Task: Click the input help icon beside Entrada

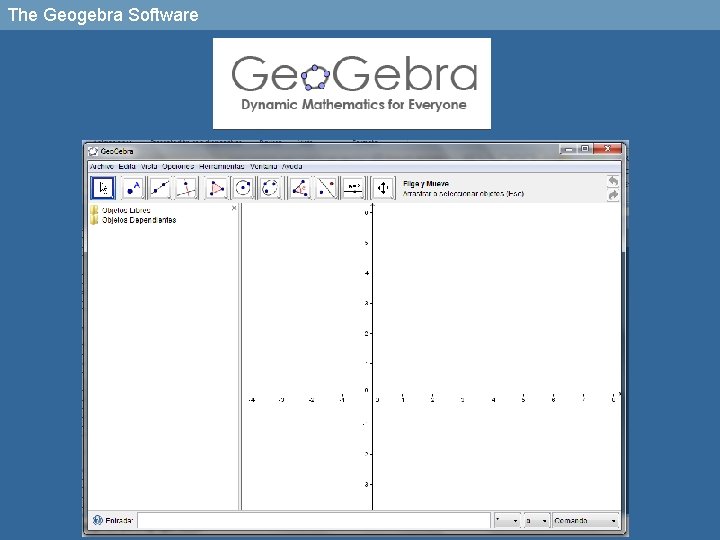Action: pos(97,520)
